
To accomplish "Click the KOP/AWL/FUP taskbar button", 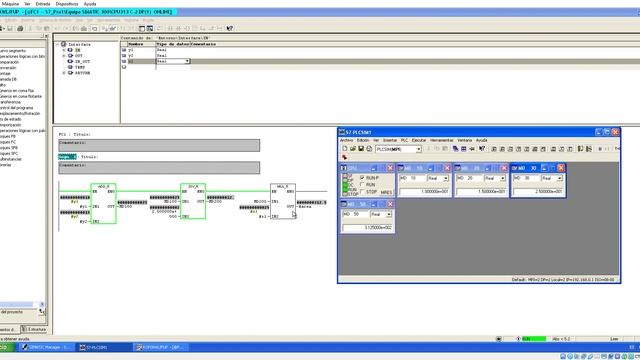I will tap(161, 347).
